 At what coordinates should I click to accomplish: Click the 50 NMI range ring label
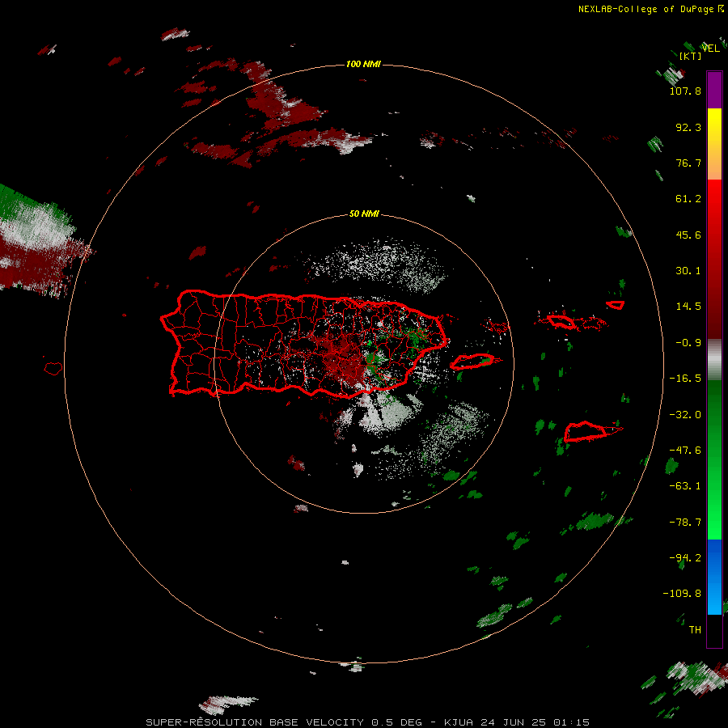[363, 214]
